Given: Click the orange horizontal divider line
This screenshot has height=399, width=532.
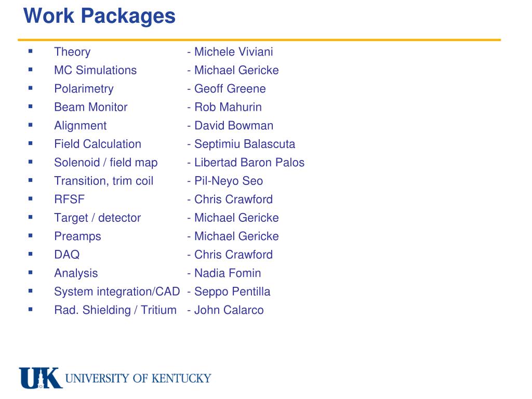Looking at the screenshot, I should pyautogui.click(x=259, y=39).
